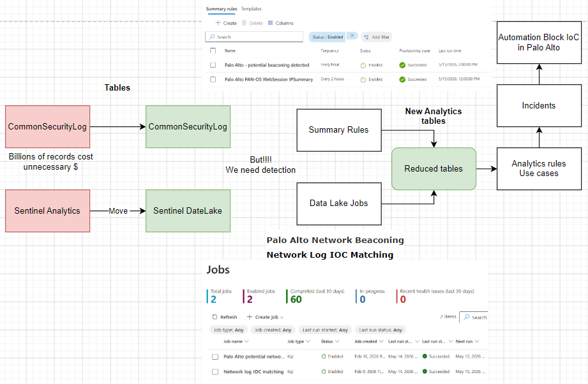Screen dimensions: 588x384
Task: Click the Enabled power icon for Network log IOC matching
Action: tap(324, 371)
